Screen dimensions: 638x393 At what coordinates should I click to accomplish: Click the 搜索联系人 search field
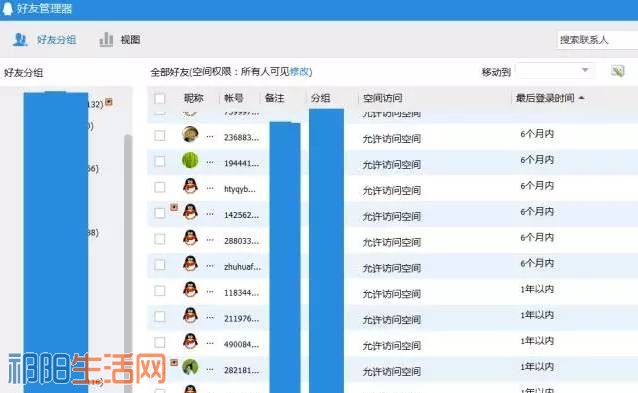(597, 40)
